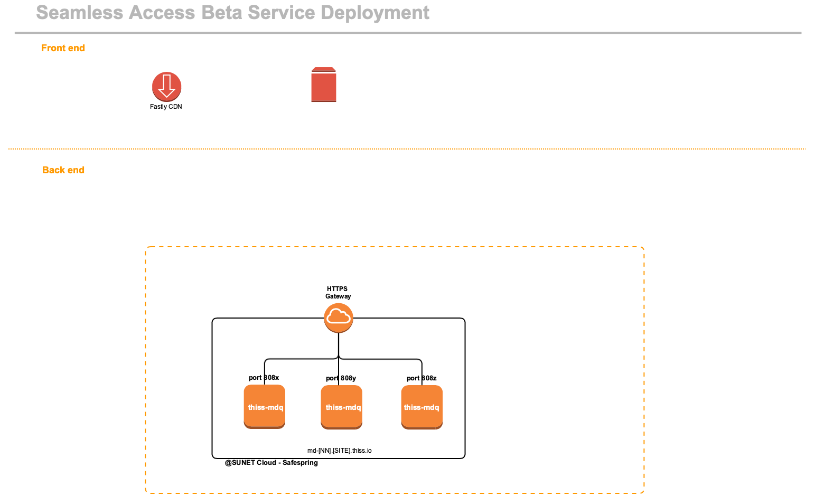Image resolution: width=824 pixels, height=504 pixels.
Task: Click the HTTPS Gateway cloud icon
Action: [x=339, y=318]
